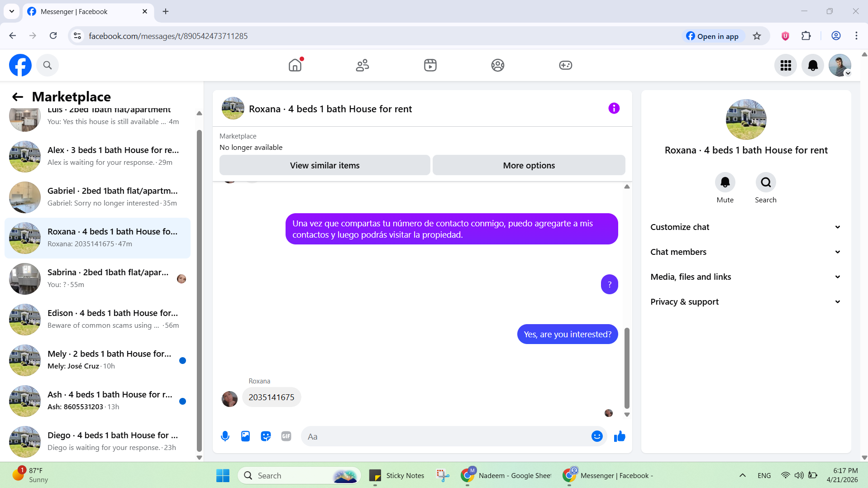
Task: Open Windows Start menu
Action: (223, 475)
